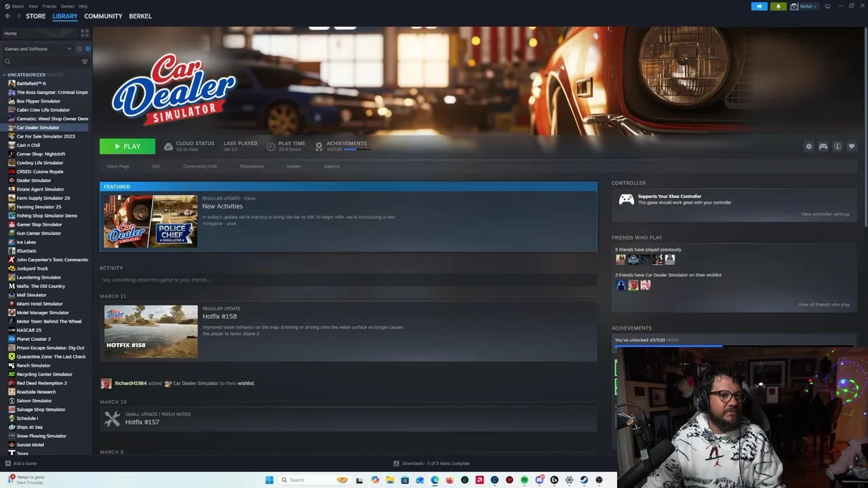Click the Achievements trophy icon under banner
The image size is (868, 488).
pos(319,146)
